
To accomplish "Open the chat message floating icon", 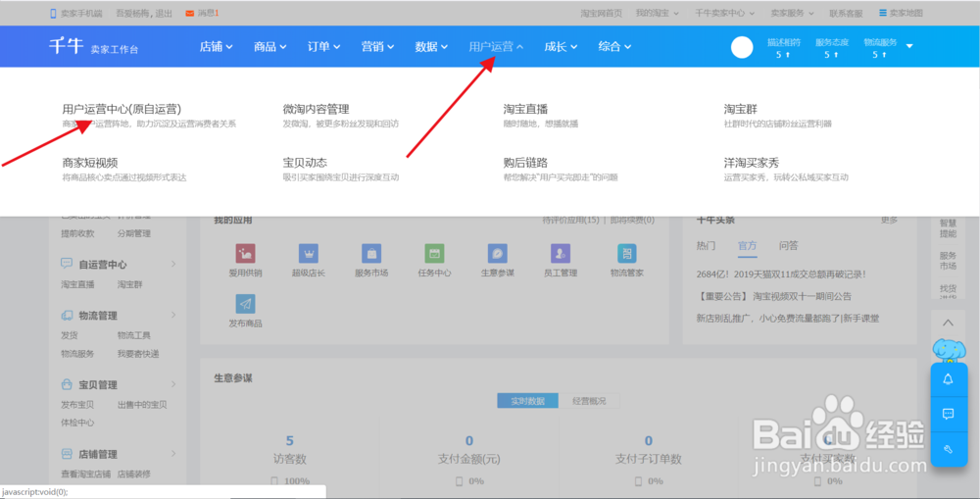I will click(x=948, y=414).
